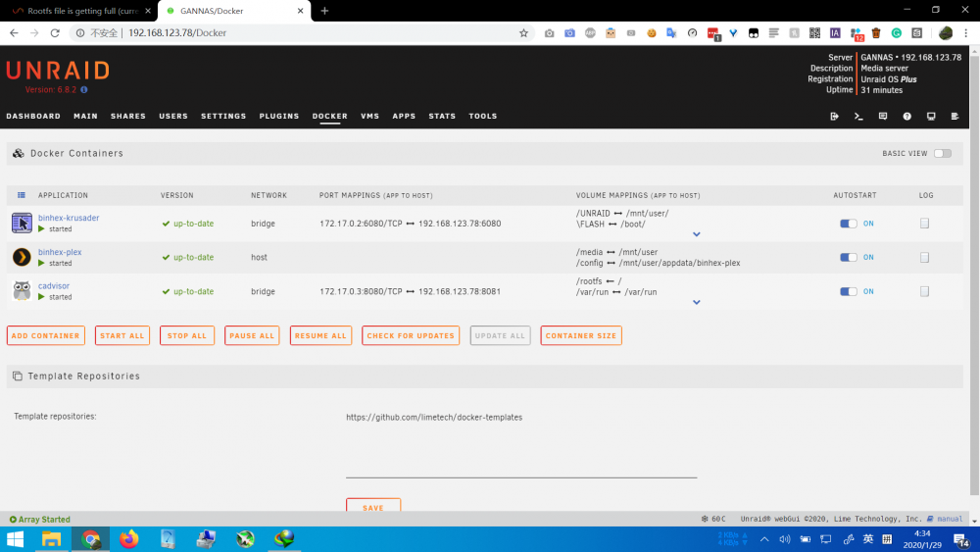This screenshot has width=980, height=552.
Task: Save template repositories
Action: click(373, 505)
